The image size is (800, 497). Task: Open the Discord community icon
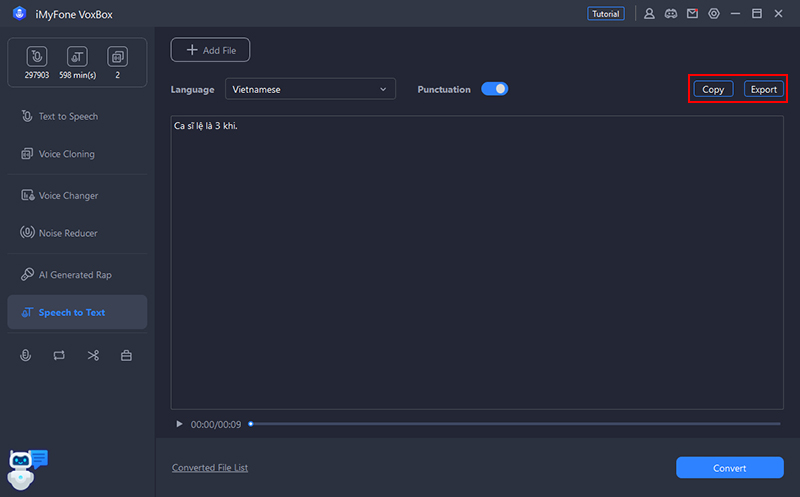(670, 14)
